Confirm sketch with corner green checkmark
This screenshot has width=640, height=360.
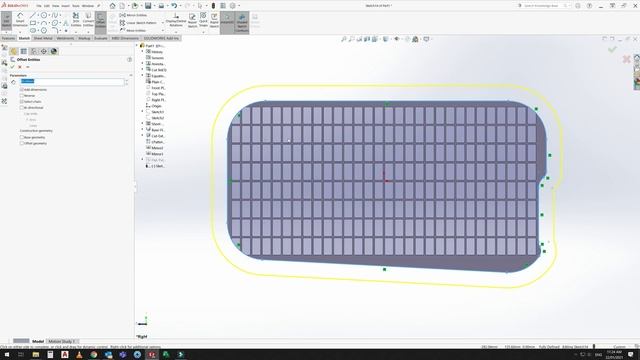[612, 49]
